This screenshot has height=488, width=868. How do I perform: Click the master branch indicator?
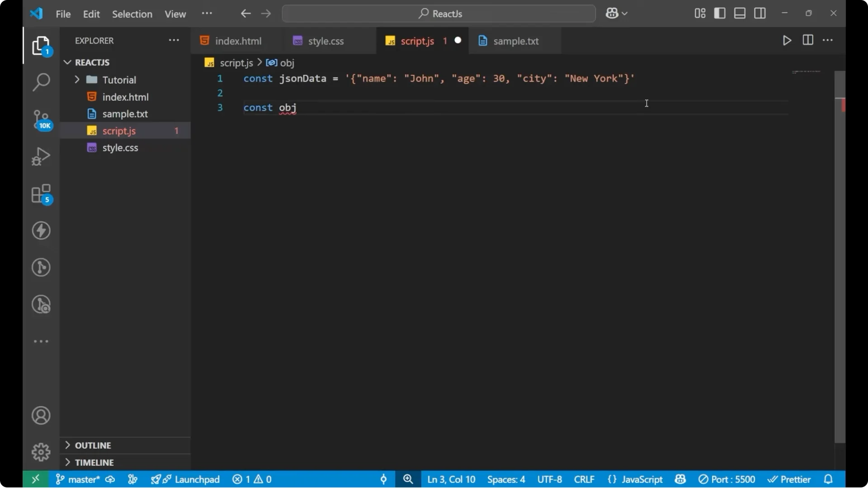(x=81, y=479)
